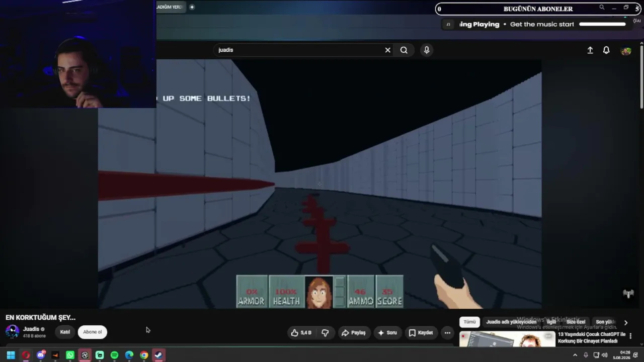Image resolution: width=644 pixels, height=362 pixels.
Task: Click the Soru button
Action: 387,332
